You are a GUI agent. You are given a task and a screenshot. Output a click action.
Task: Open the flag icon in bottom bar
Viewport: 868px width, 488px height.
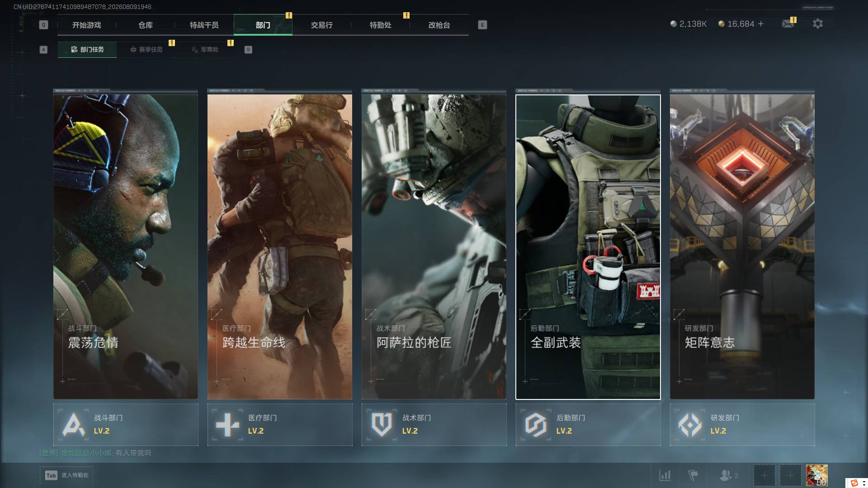point(693,475)
